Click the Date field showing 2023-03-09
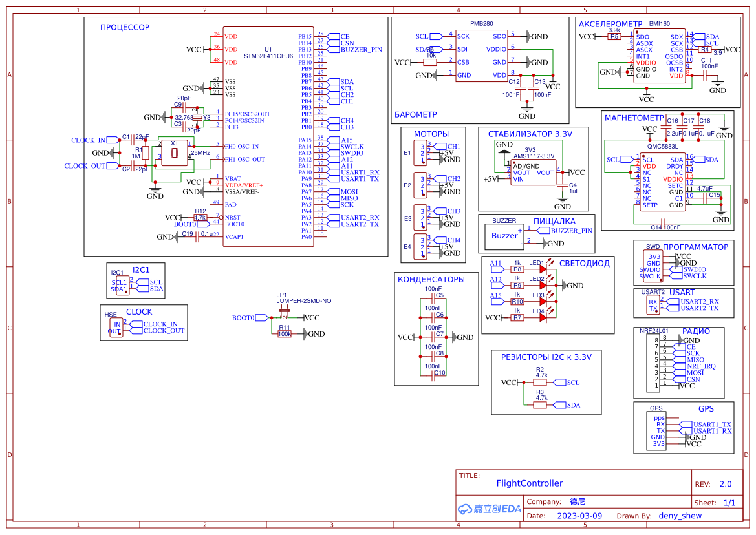 tap(579, 515)
